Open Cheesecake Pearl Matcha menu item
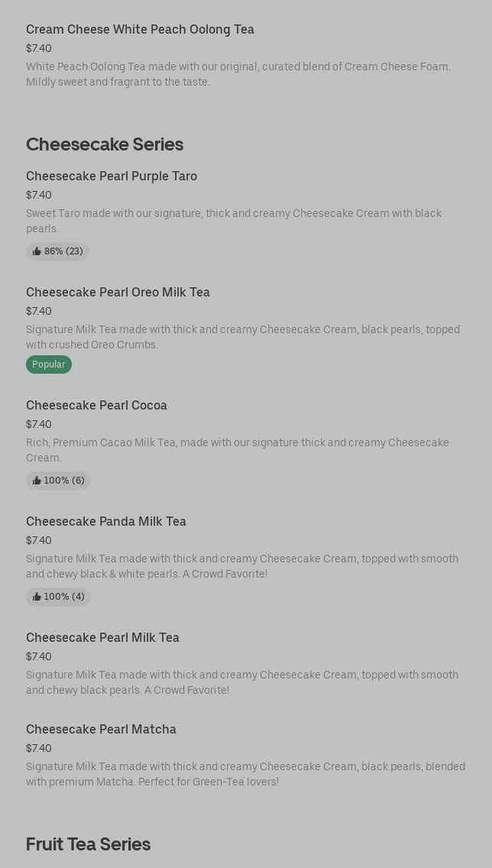The height and width of the screenshot is (868, 492). (101, 729)
